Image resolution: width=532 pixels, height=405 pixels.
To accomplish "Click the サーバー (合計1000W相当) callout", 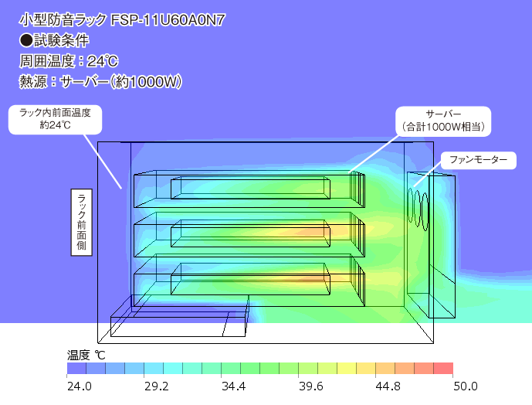I will [443, 120].
